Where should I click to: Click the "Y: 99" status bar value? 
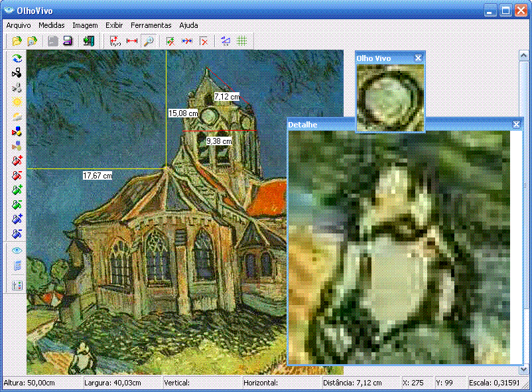point(450,383)
